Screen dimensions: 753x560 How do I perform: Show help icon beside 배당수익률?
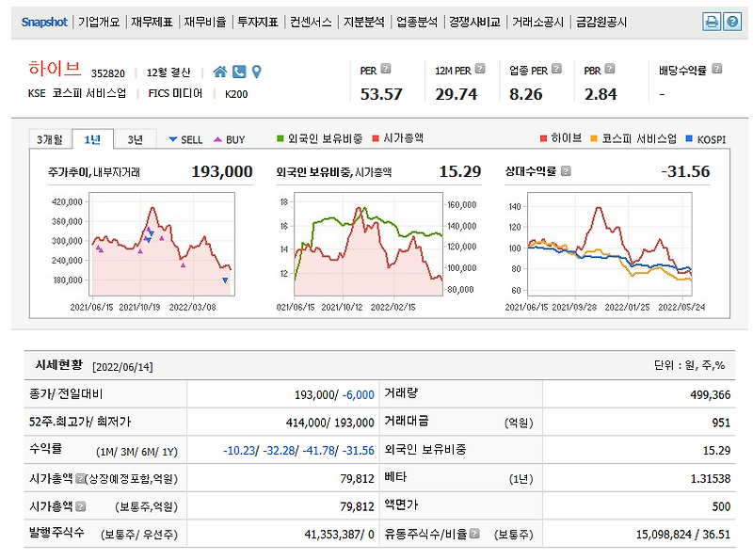716,69
